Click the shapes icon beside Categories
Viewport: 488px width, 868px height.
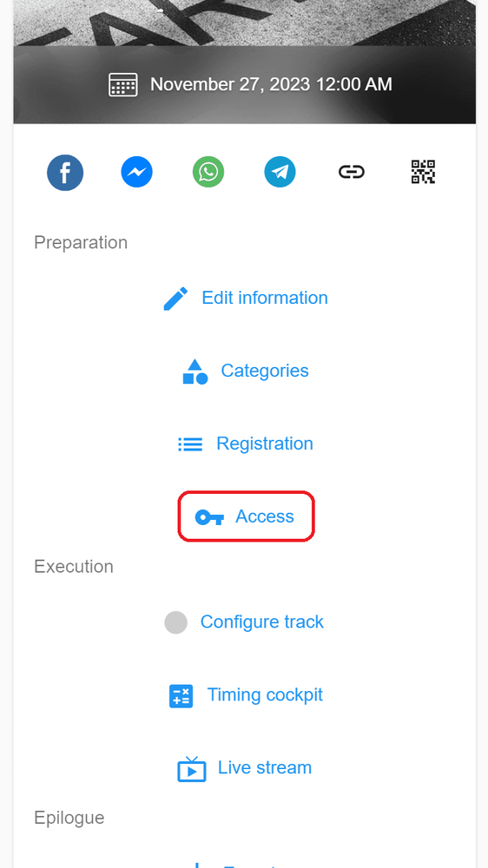195,372
